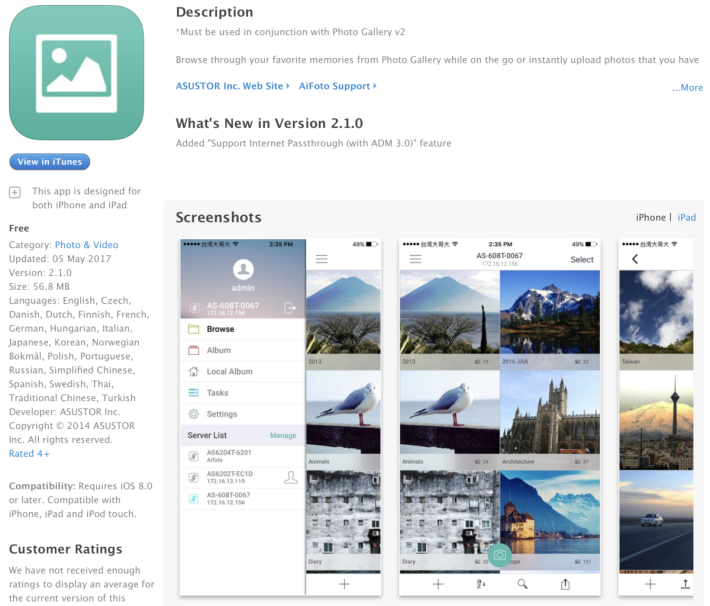Click the Browse folder icon
This screenshot has width=710, height=606.
pos(193,329)
